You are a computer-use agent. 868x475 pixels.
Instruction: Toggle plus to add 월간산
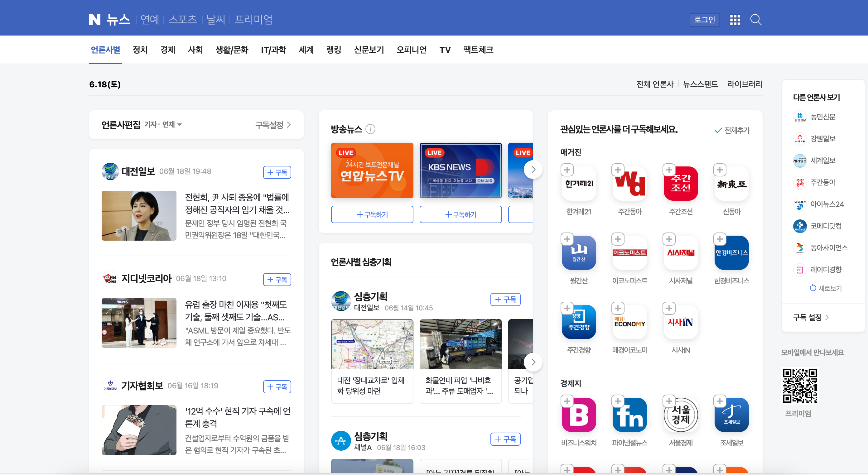click(567, 239)
